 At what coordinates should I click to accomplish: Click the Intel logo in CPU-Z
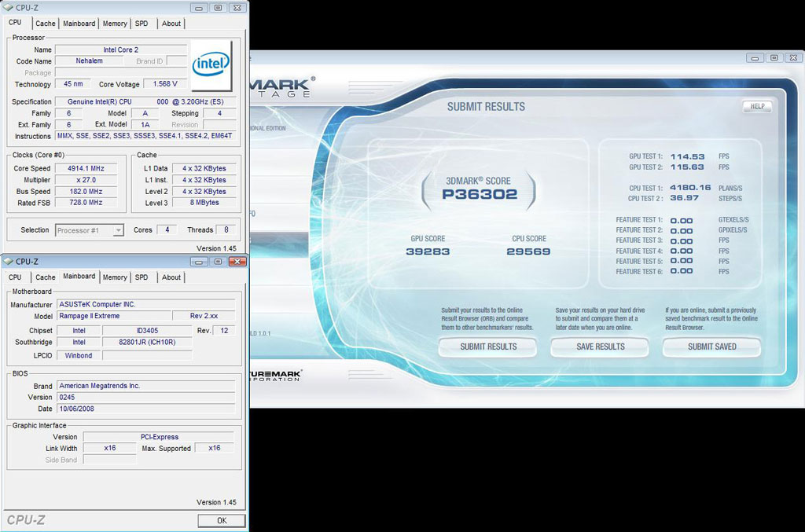211,64
